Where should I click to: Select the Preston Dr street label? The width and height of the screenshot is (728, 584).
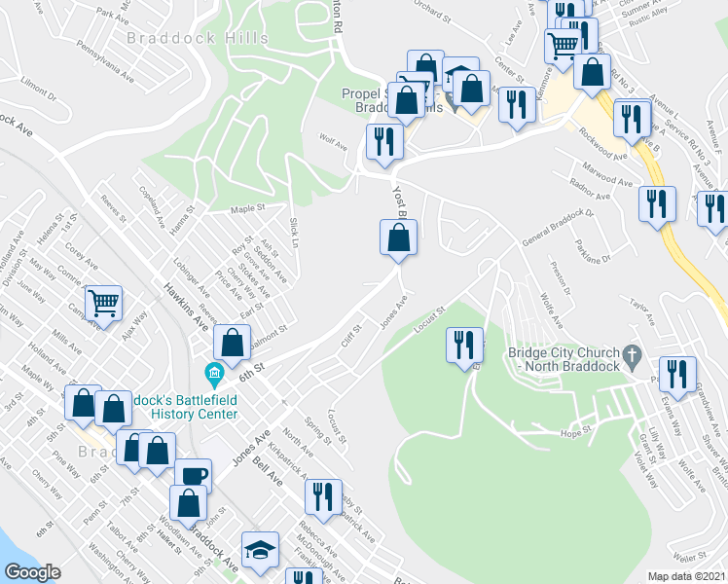tap(561, 278)
